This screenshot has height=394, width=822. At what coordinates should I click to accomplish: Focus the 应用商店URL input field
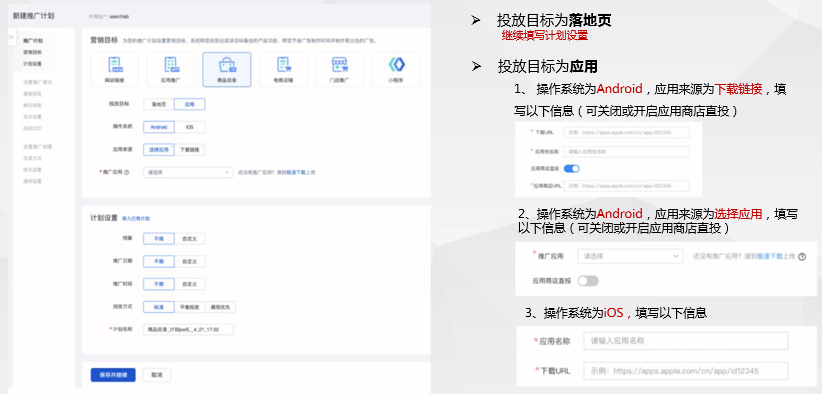coord(626,185)
